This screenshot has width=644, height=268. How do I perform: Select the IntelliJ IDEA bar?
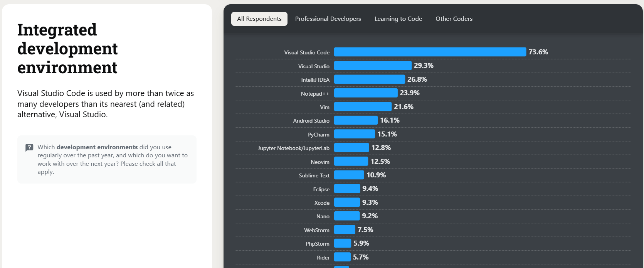[x=369, y=79]
